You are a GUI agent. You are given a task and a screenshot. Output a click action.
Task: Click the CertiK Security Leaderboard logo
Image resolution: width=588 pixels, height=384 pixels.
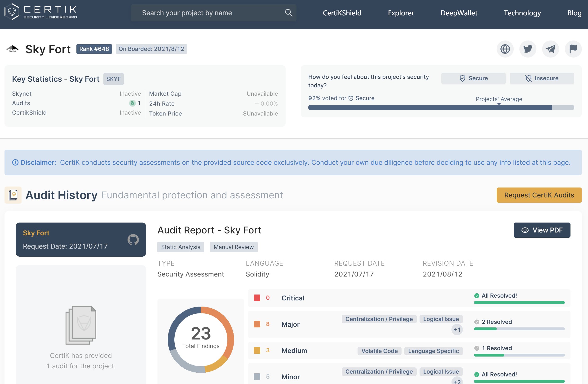[41, 12]
